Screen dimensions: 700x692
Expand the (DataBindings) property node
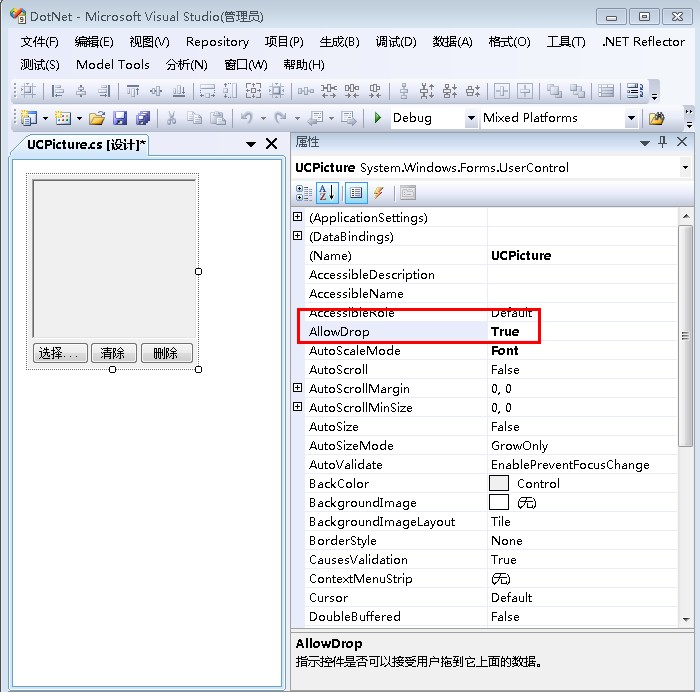(297, 236)
